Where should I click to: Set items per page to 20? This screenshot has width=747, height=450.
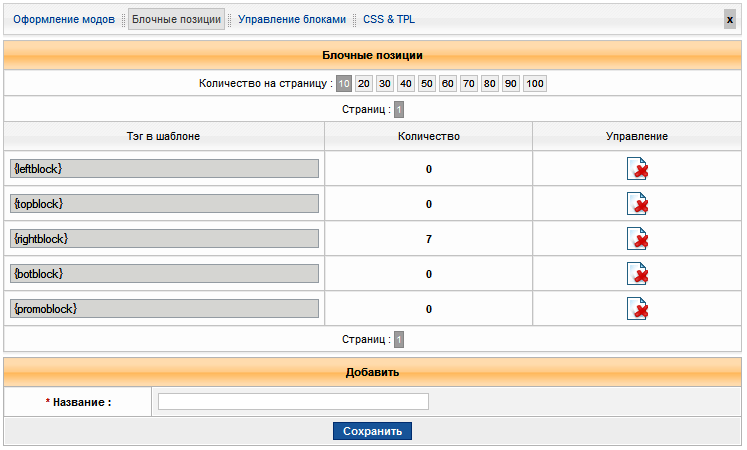tap(364, 84)
